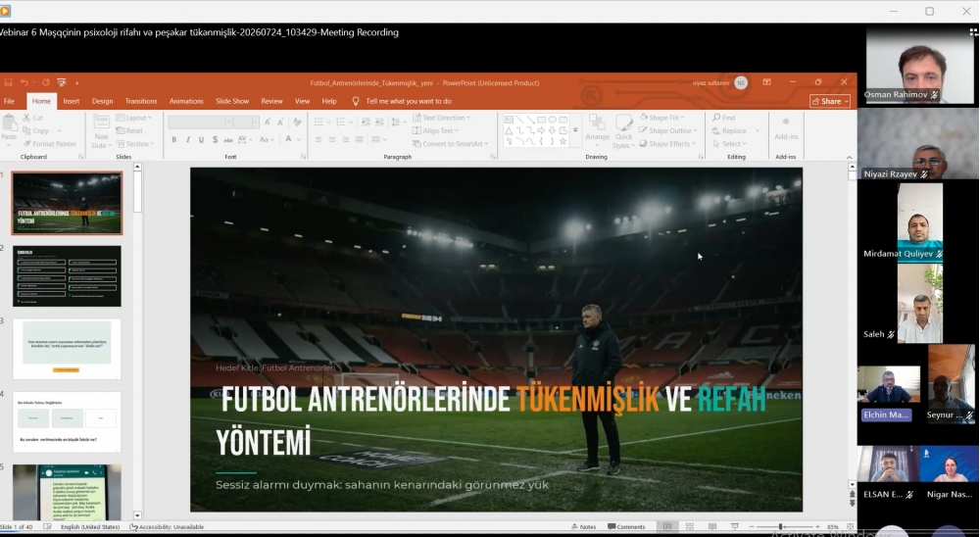Click Clear All Formatting icon
The height and width of the screenshot is (537, 980).
tap(298, 122)
